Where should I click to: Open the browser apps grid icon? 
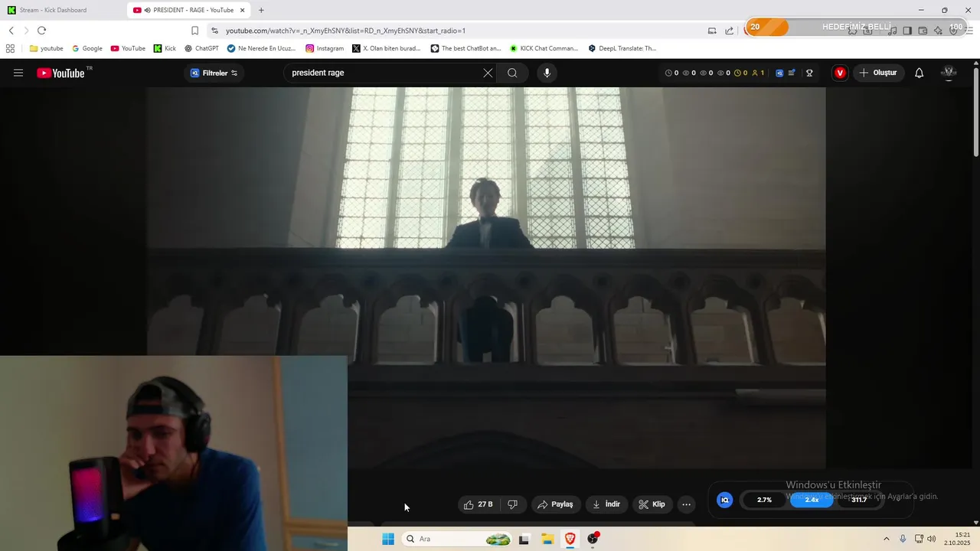[x=10, y=48]
